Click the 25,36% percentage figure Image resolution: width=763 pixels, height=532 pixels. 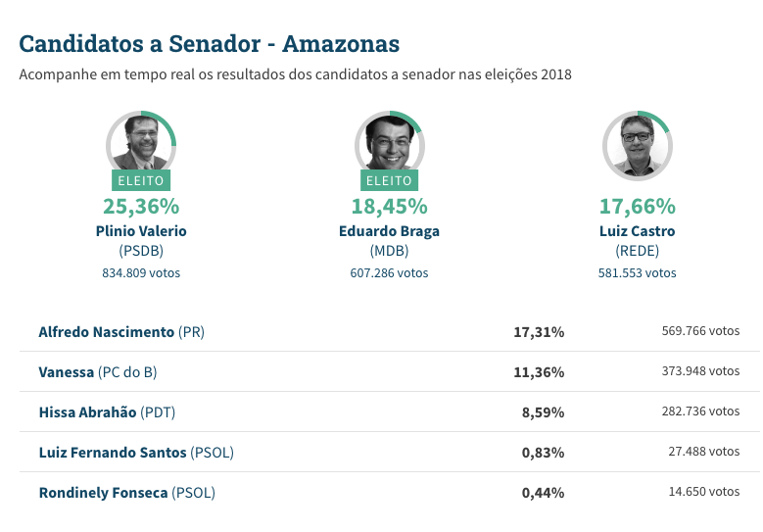[141, 206]
